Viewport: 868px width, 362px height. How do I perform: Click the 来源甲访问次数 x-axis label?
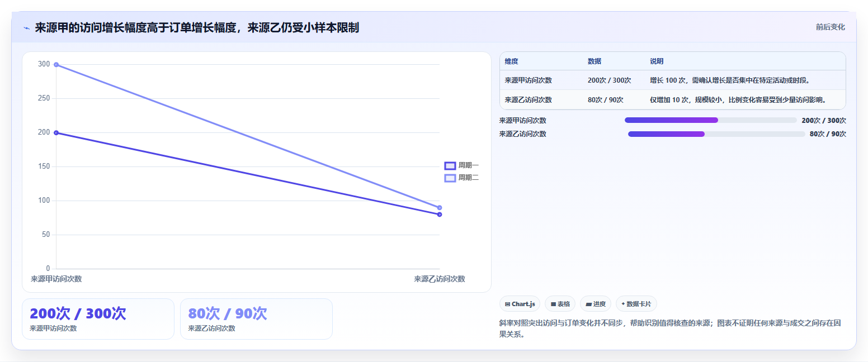coord(56,279)
